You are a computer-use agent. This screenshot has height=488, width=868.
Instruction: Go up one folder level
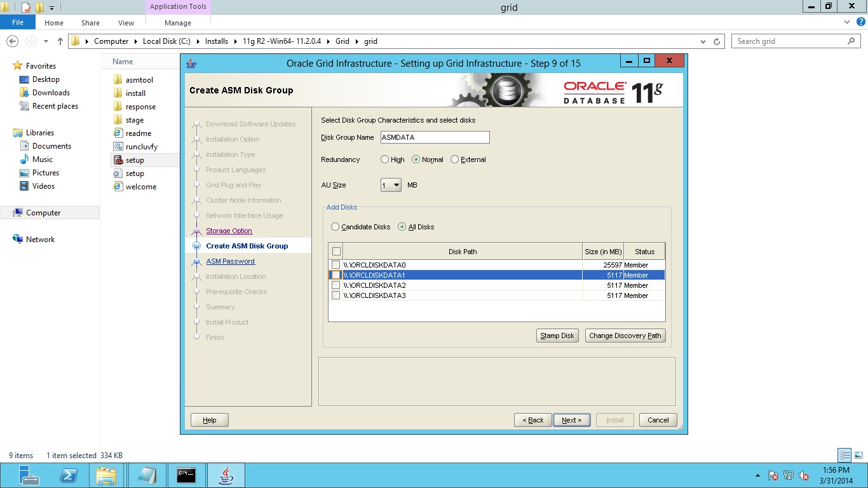(x=60, y=41)
